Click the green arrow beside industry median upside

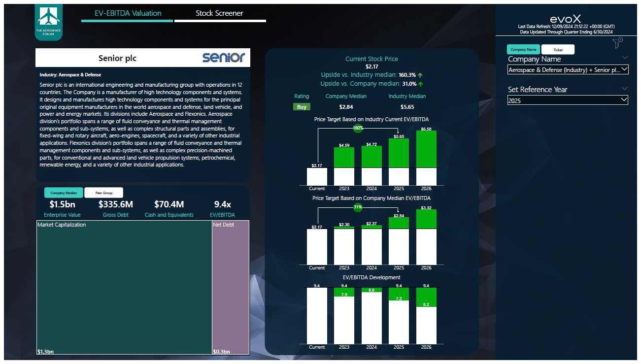tap(420, 75)
